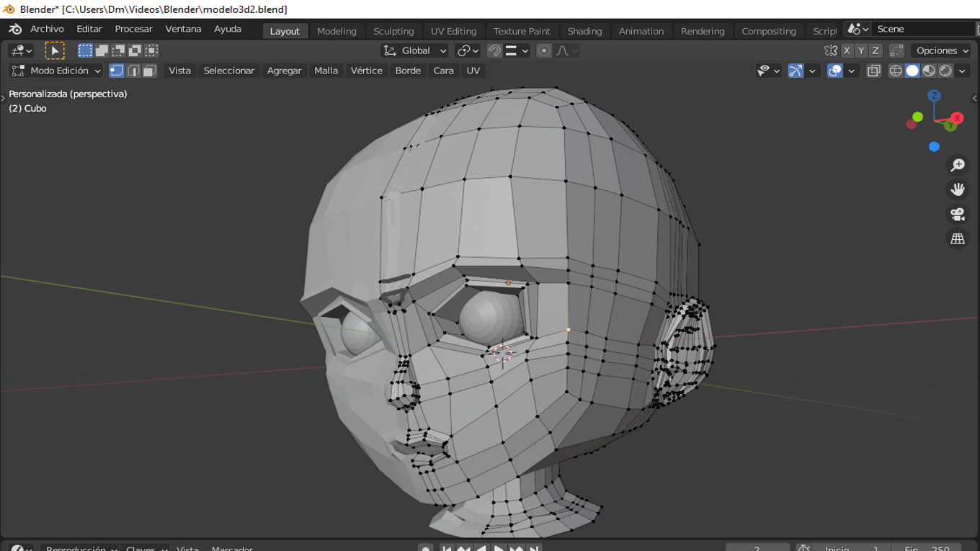Expand overlay options dropdown arrow
This screenshot has width=980, height=551.
click(851, 71)
